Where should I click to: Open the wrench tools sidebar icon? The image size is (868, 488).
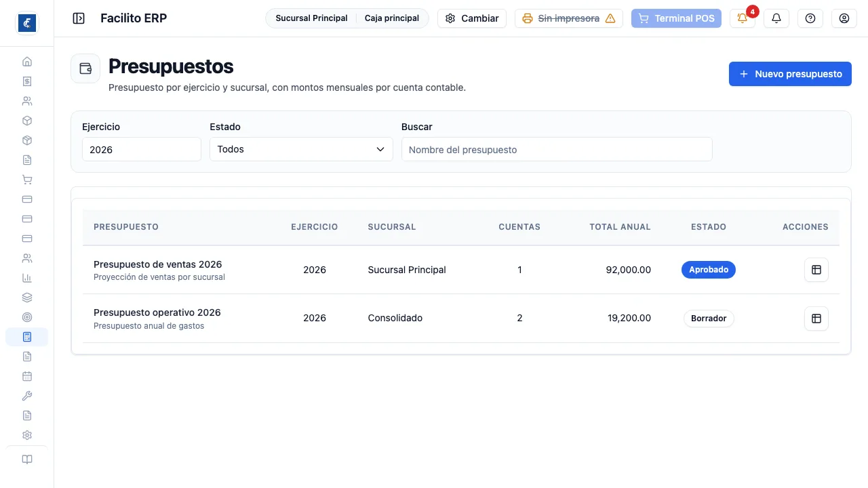pos(27,396)
